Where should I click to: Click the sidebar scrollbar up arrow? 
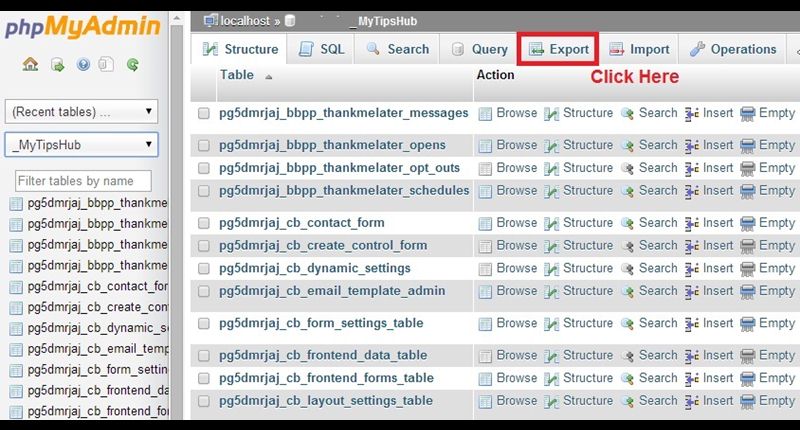pos(177,19)
